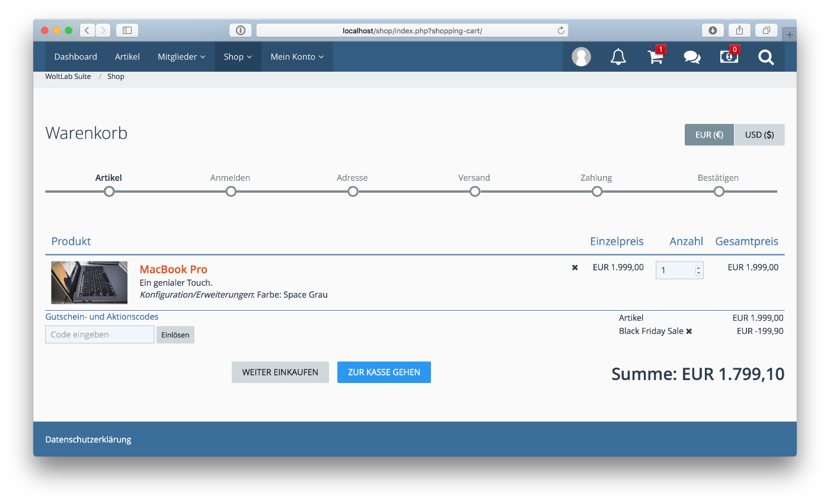Open the user avatar profile icon
This screenshot has height=504, width=830.
(581, 57)
